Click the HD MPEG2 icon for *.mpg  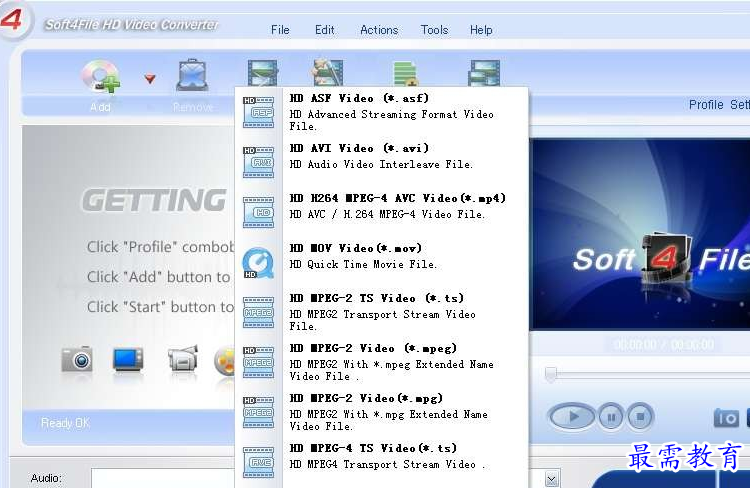click(258, 412)
